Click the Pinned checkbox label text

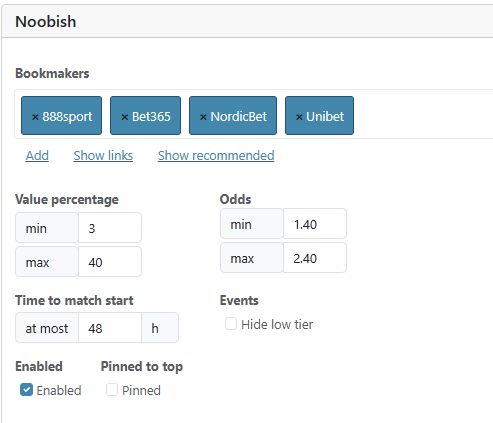(141, 390)
